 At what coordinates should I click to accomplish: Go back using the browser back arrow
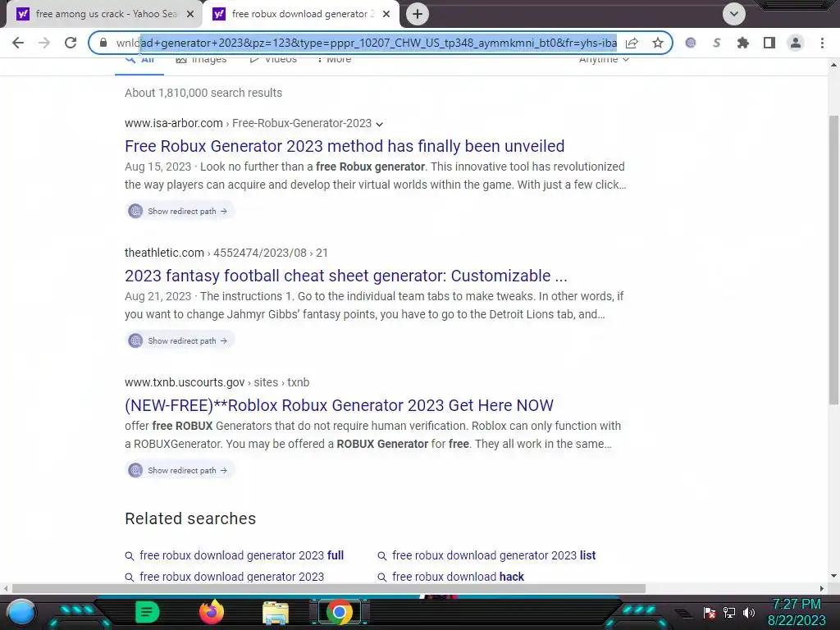[x=18, y=43]
